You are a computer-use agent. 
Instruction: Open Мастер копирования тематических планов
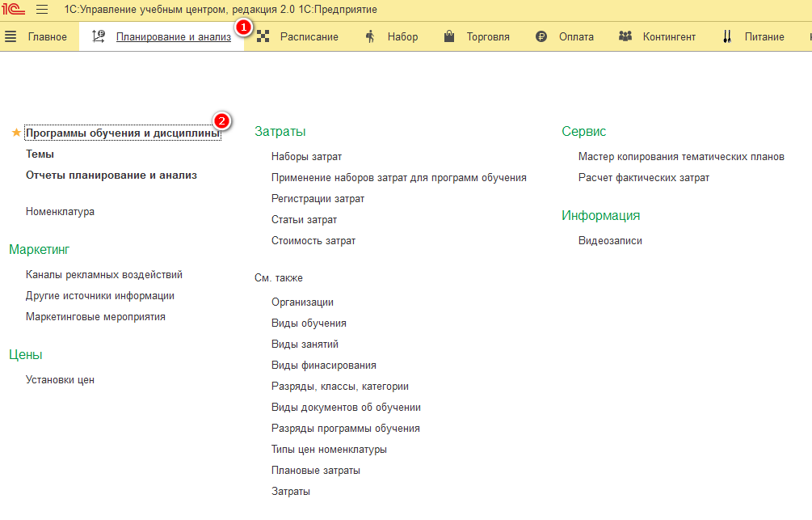click(x=681, y=157)
